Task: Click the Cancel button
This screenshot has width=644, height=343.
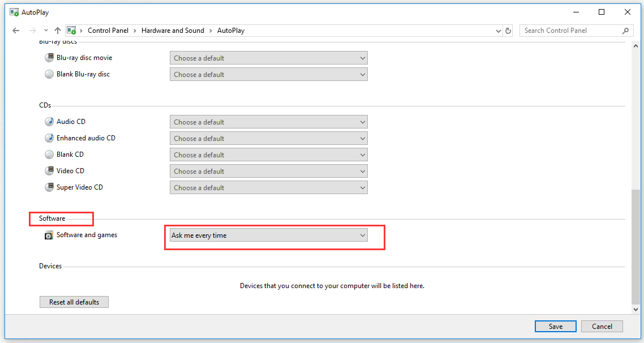Action: coord(602,326)
